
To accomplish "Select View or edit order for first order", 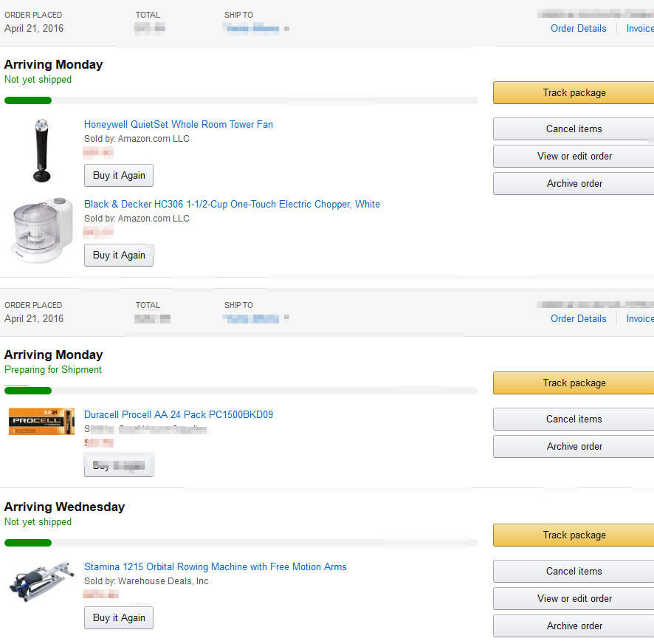I will pyautogui.click(x=574, y=156).
